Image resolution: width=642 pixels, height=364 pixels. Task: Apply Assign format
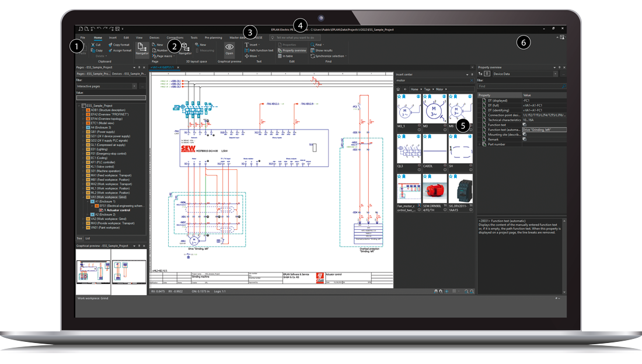[120, 50]
